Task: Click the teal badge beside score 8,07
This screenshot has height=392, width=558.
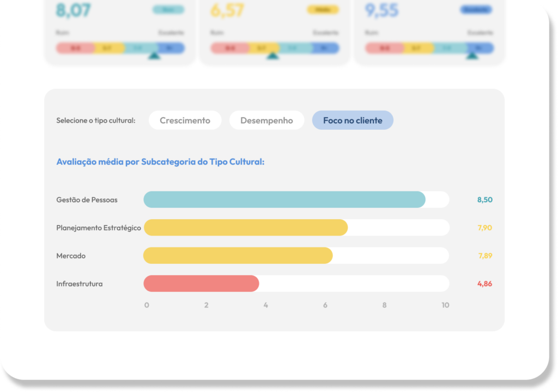Action: [168, 10]
